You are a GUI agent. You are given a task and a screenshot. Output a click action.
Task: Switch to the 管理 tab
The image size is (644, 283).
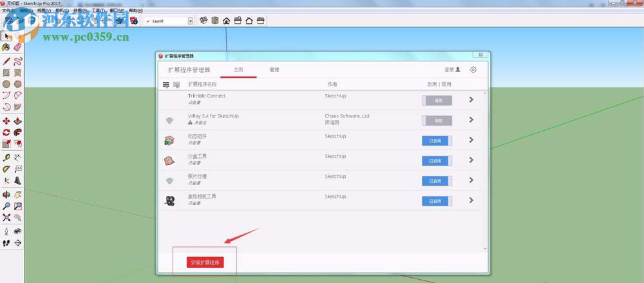coord(274,70)
